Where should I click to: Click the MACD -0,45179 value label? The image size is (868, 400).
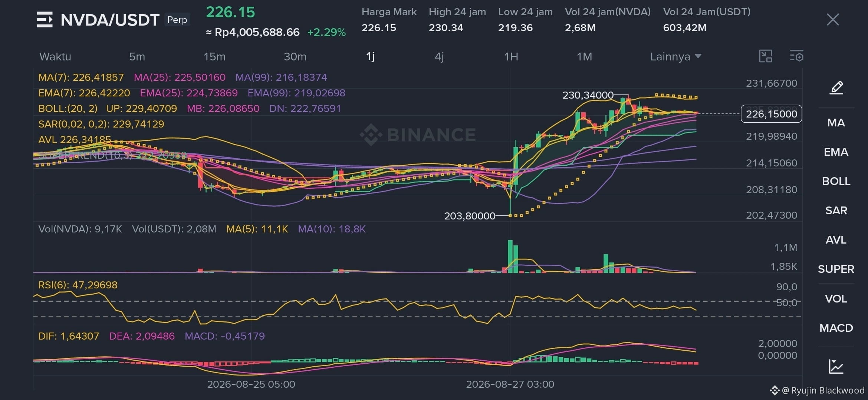(225, 336)
